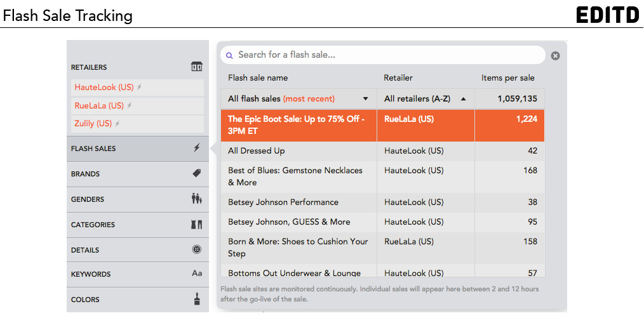Clear search with the round X icon

[555, 56]
